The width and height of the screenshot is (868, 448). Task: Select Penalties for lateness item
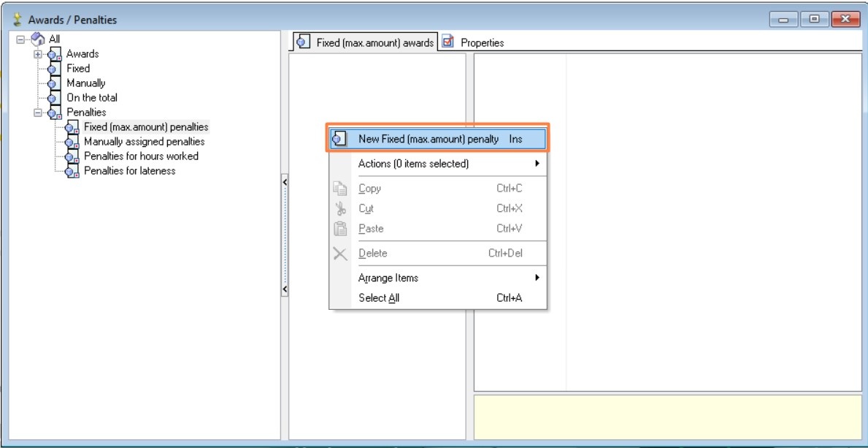[x=129, y=171]
